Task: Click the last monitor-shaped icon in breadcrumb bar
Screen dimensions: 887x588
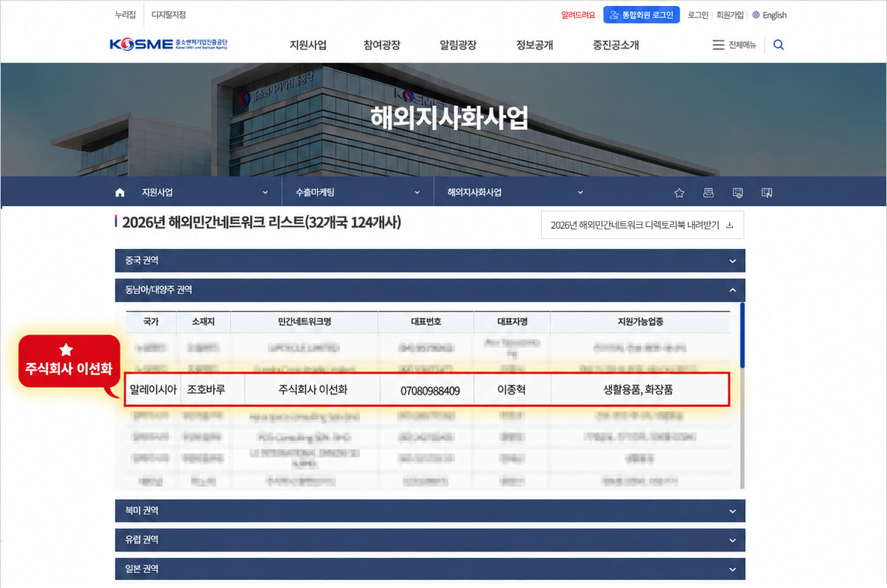Action: click(767, 193)
